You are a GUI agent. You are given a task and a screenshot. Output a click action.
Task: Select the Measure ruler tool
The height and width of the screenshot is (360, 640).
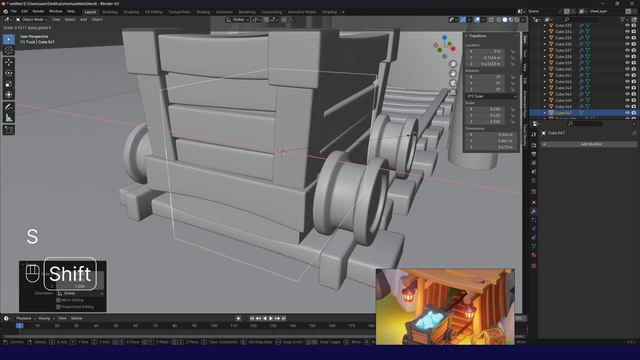9,118
